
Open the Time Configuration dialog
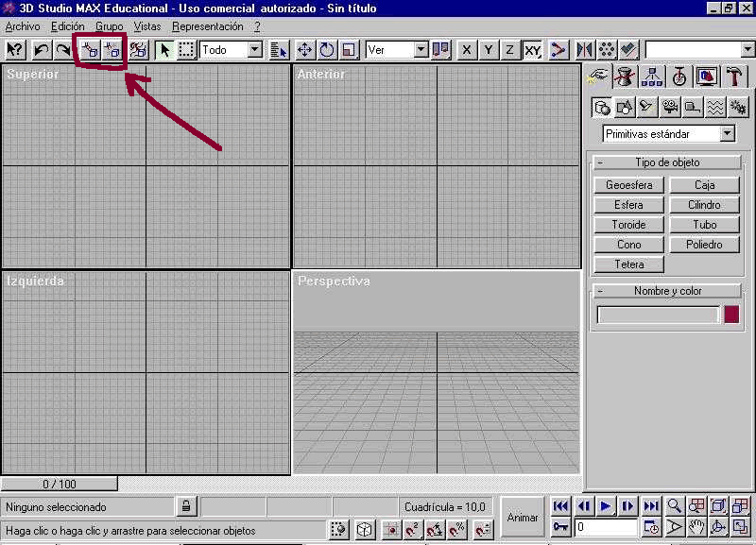point(651,528)
